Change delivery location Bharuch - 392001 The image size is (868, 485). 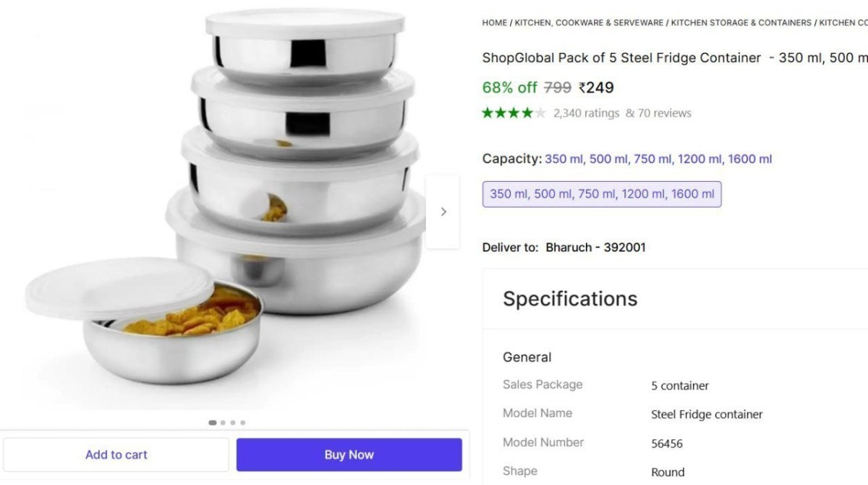595,248
